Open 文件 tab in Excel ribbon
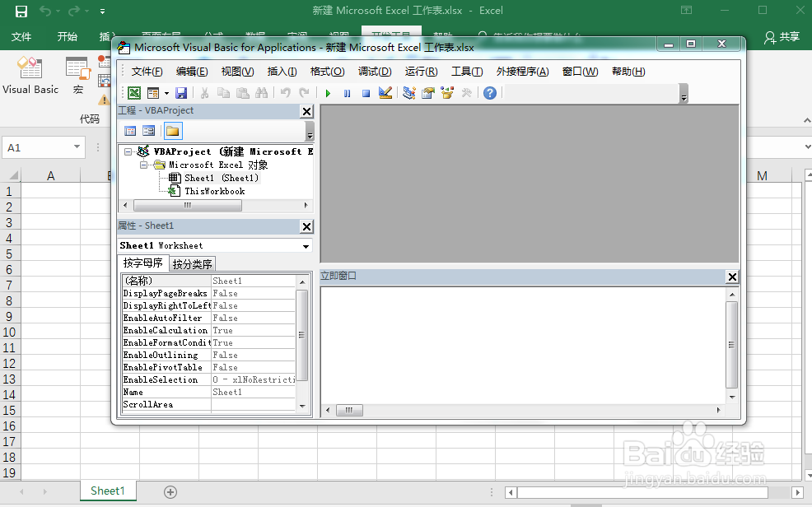 click(x=21, y=37)
